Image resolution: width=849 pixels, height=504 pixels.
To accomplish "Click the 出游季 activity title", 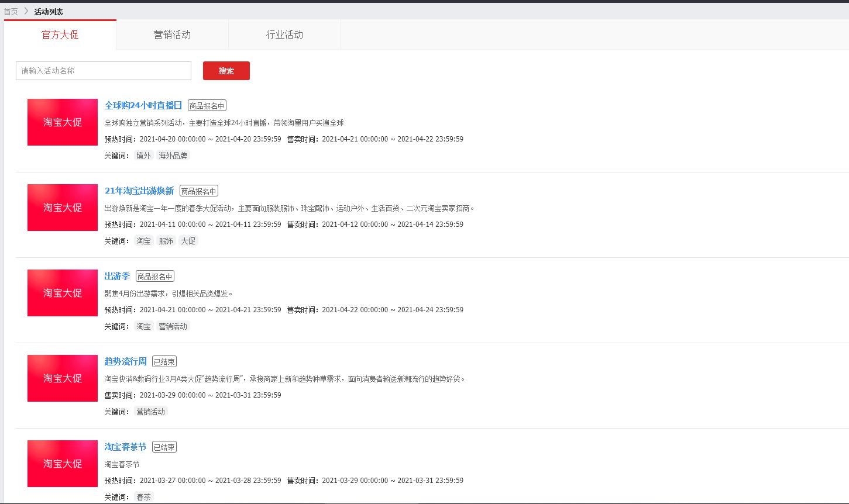I will tap(117, 276).
